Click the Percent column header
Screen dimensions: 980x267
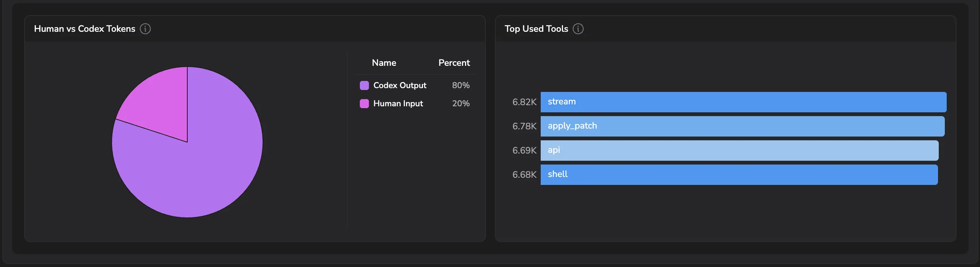coord(454,63)
